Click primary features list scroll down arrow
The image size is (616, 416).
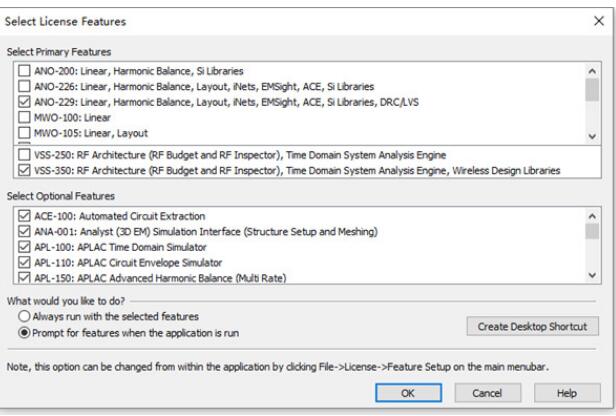point(592,136)
